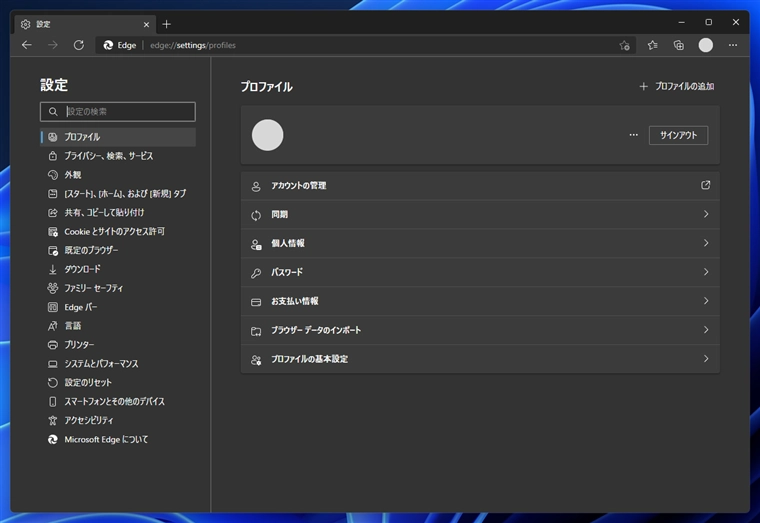This screenshot has height=523, width=760.
Task: Select 外観 appearance in sidebar
Action: (73, 175)
